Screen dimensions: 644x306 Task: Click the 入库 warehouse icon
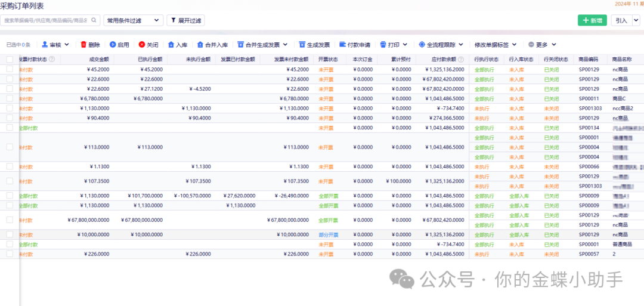171,45
